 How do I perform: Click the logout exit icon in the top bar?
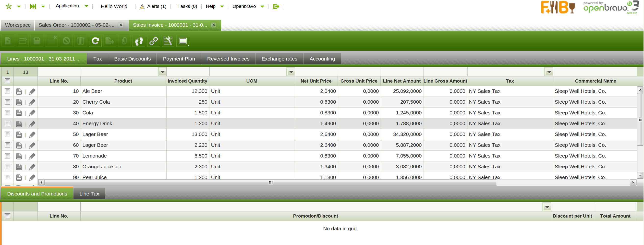point(276,7)
